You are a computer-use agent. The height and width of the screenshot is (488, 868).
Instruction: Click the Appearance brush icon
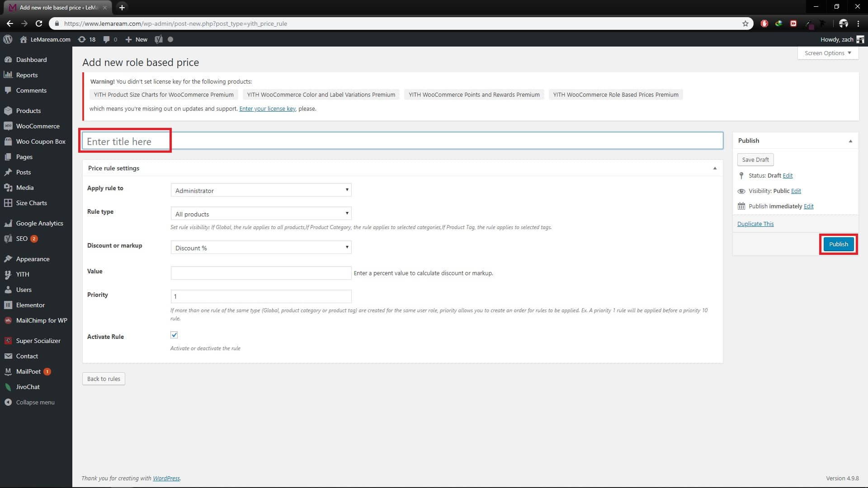(x=8, y=259)
